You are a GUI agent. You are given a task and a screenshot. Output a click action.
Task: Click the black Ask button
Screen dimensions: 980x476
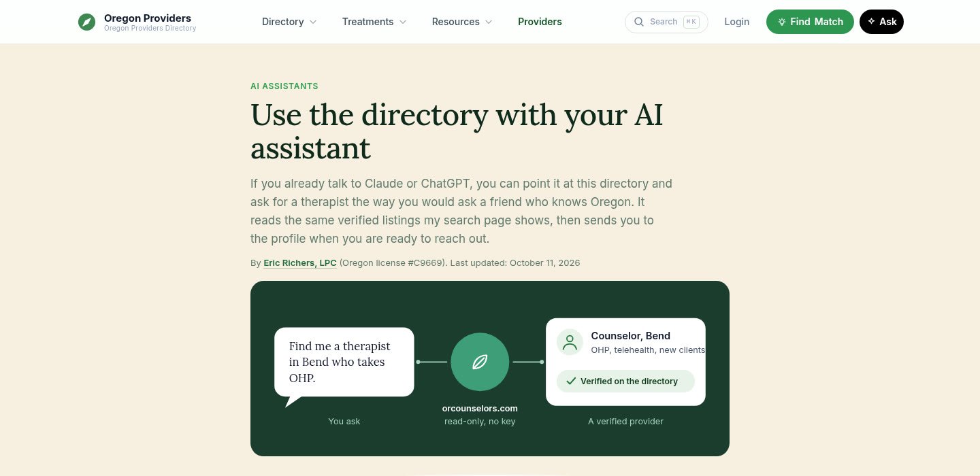tap(881, 22)
